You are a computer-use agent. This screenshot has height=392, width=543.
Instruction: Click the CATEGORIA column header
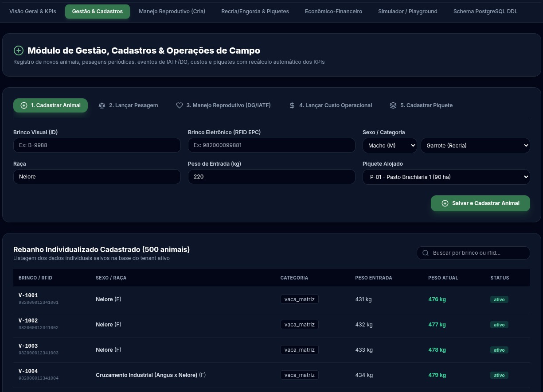click(x=294, y=278)
